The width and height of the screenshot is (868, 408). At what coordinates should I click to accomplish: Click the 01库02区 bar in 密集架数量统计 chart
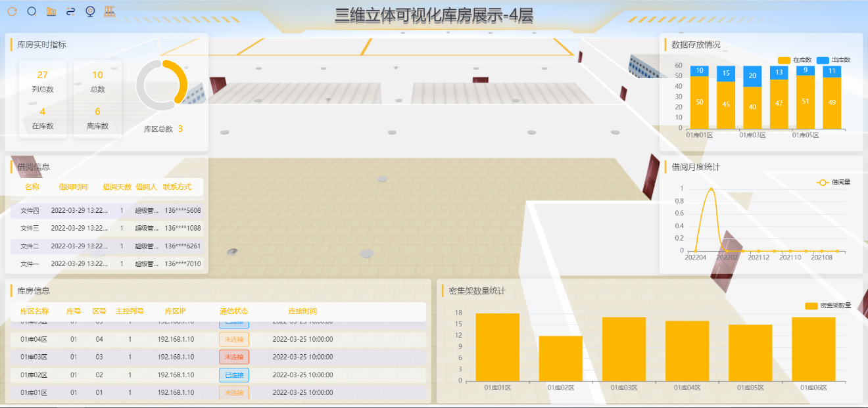coord(560,358)
